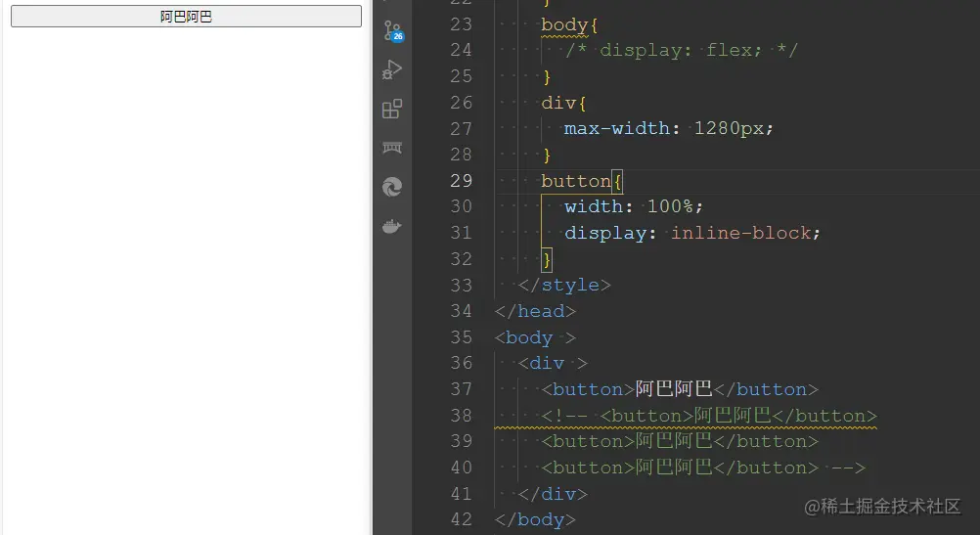Click the max-width property name
The height and width of the screenshot is (535, 980).
pyautogui.click(x=616, y=129)
